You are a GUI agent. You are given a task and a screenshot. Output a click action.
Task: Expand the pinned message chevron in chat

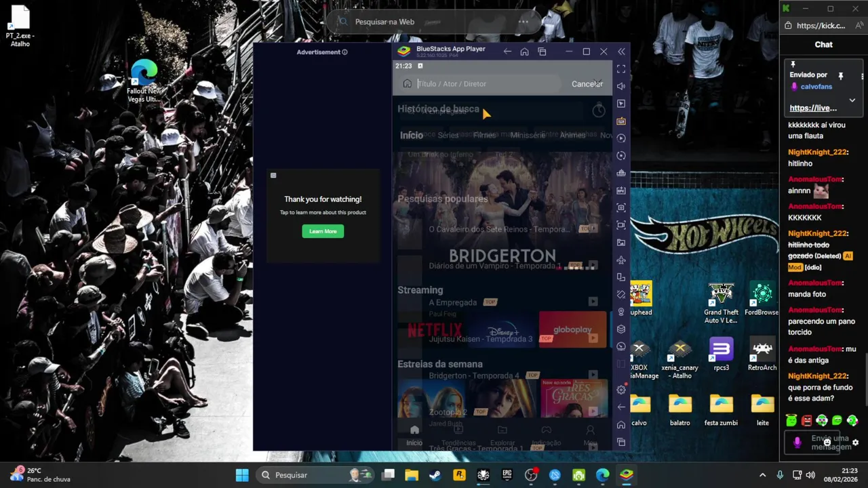[852, 100]
